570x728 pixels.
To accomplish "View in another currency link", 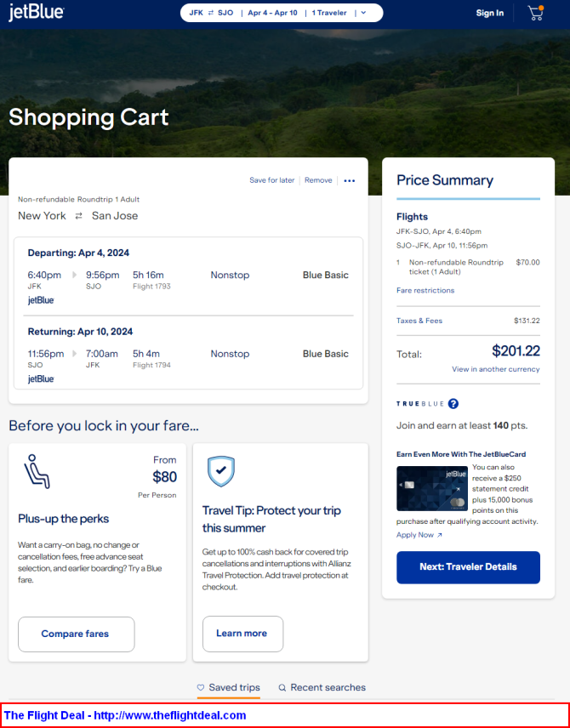I will click(496, 369).
